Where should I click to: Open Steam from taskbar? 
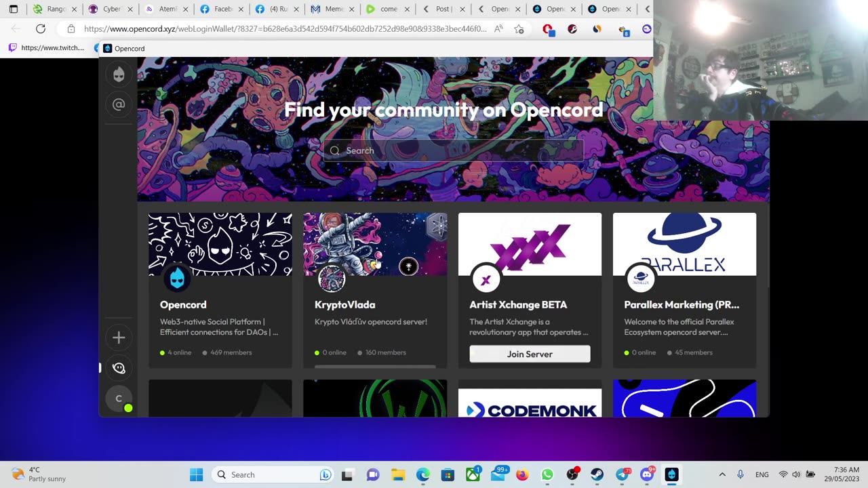597,474
